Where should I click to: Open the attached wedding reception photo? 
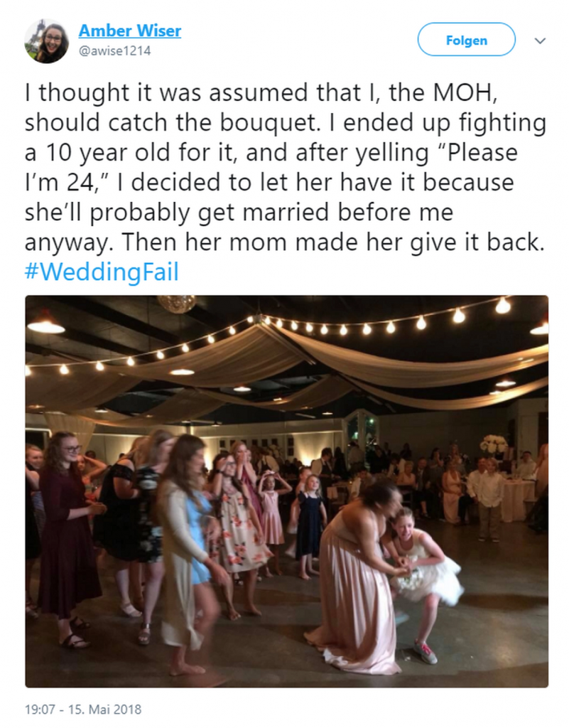coord(286,491)
